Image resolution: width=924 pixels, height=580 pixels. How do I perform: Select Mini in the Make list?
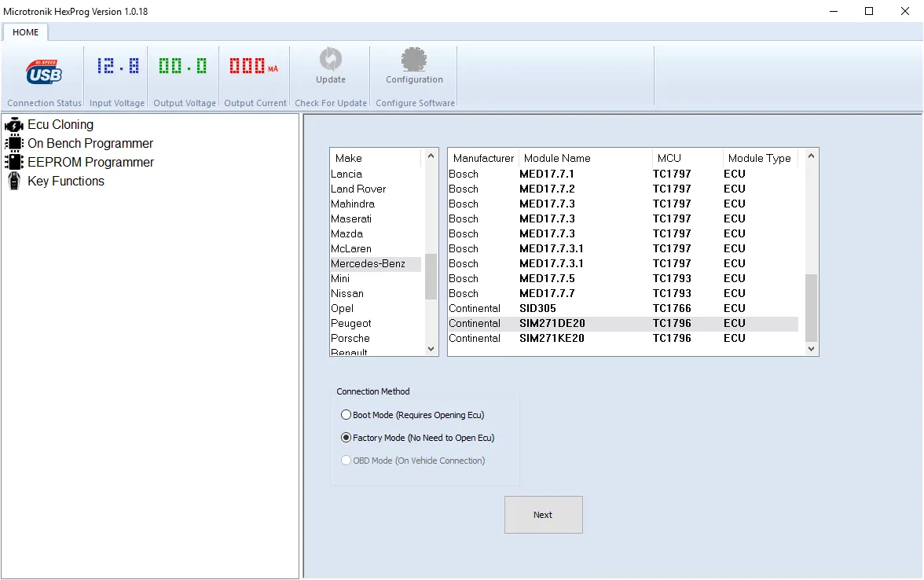point(376,278)
